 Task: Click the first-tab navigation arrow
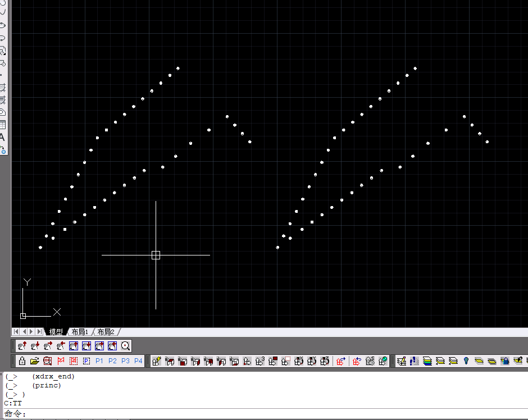pyautogui.click(x=16, y=331)
